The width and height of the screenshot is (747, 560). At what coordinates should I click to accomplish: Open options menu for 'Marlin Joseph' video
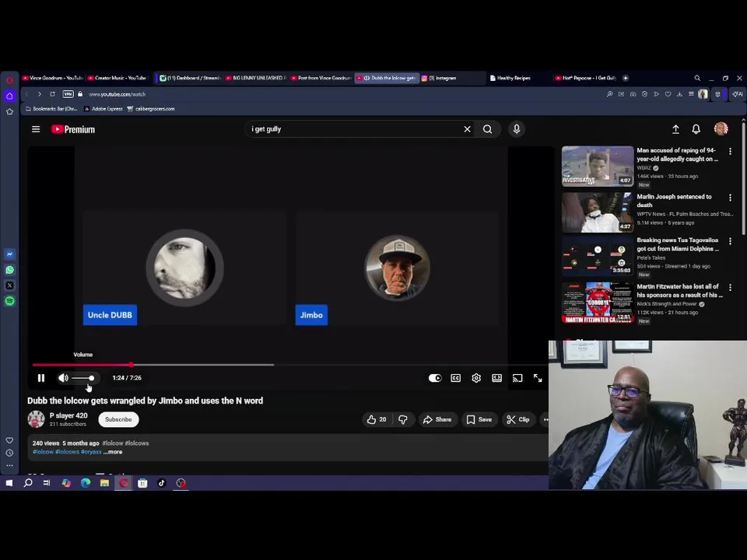(730, 198)
